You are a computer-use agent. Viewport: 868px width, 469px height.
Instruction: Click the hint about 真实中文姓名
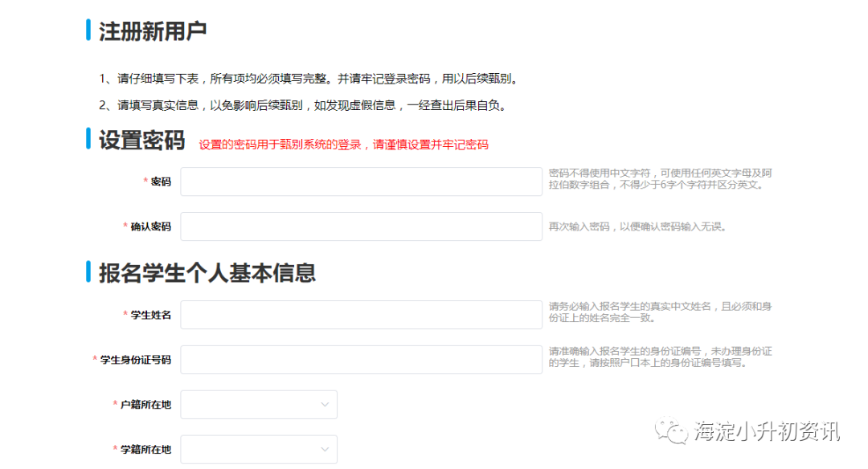(x=660, y=312)
